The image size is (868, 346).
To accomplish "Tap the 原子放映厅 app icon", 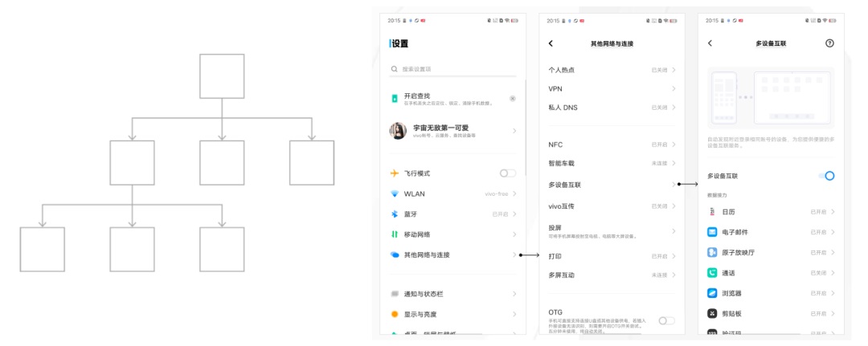I will click(x=712, y=252).
